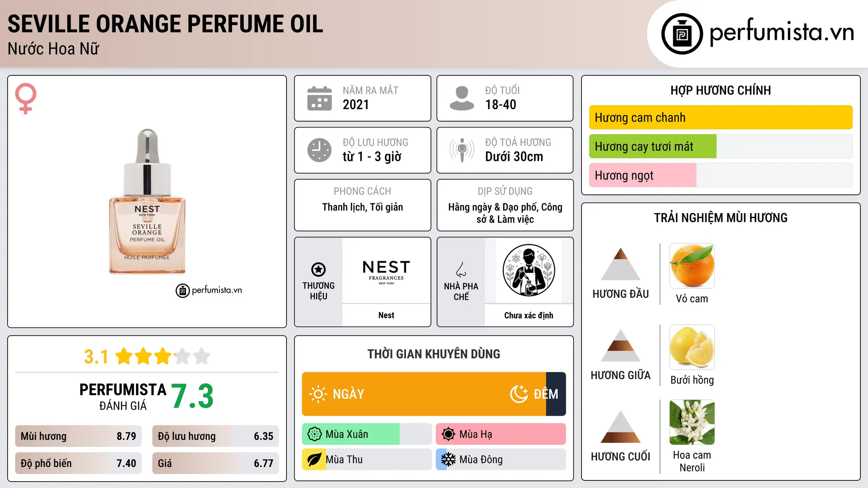Click the Giá score 6.77

tap(264, 463)
